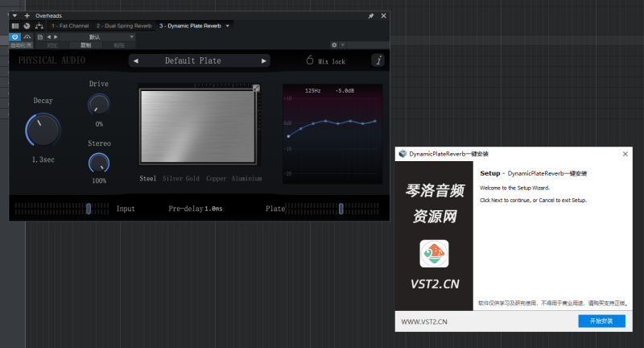The image size is (644, 348).
Task: Show the routing view icon
Action: pyautogui.click(x=39, y=26)
